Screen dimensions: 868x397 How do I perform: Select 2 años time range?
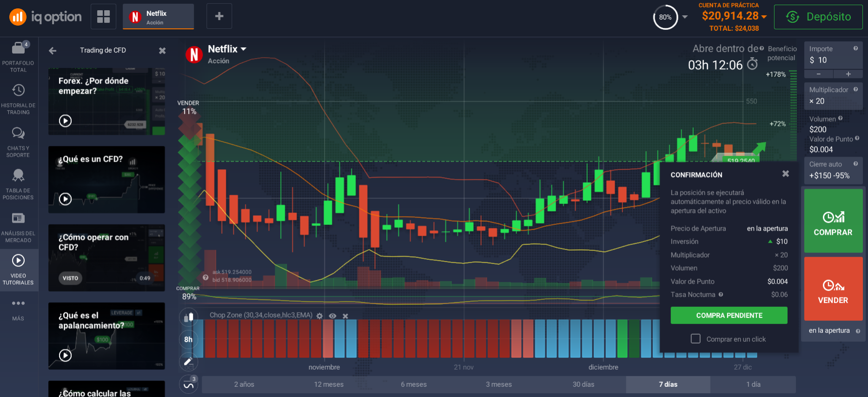[244, 384]
